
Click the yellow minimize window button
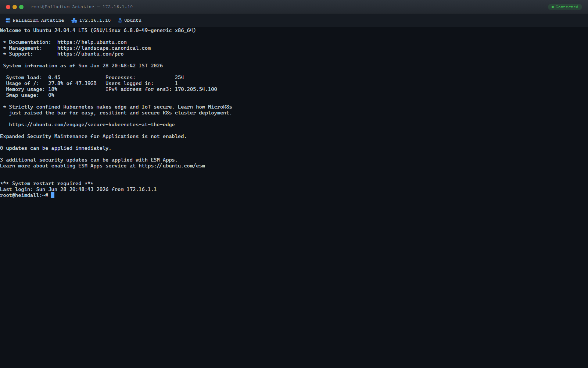click(x=15, y=7)
